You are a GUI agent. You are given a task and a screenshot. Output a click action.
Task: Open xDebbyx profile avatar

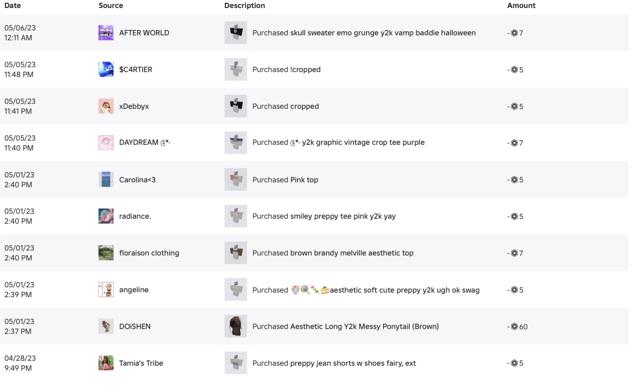pos(106,106)
